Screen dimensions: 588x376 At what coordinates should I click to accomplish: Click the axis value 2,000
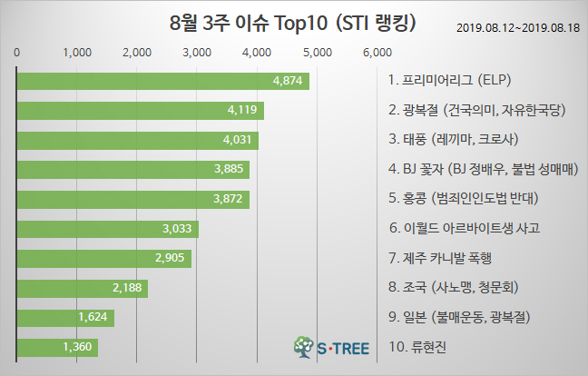[137, 53]
